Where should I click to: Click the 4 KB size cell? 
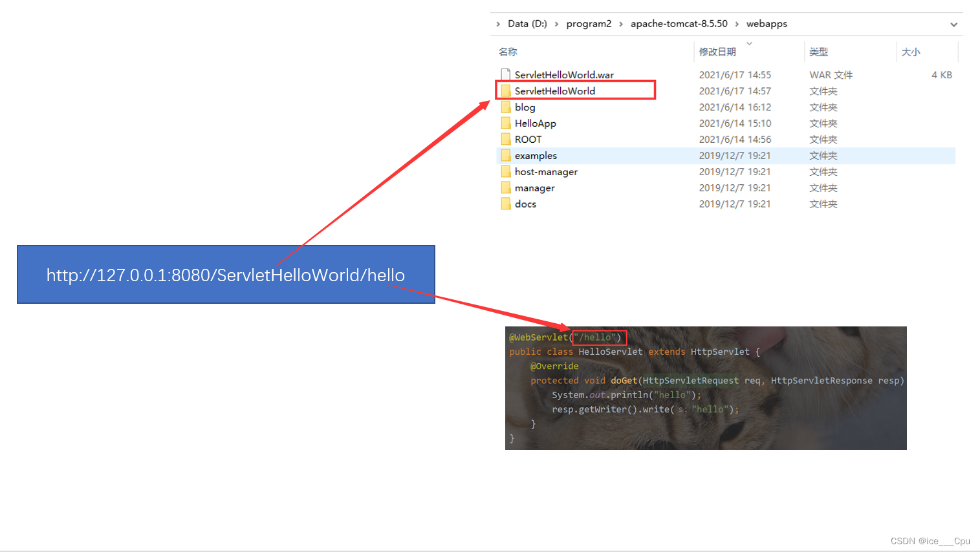click(942, 75)
